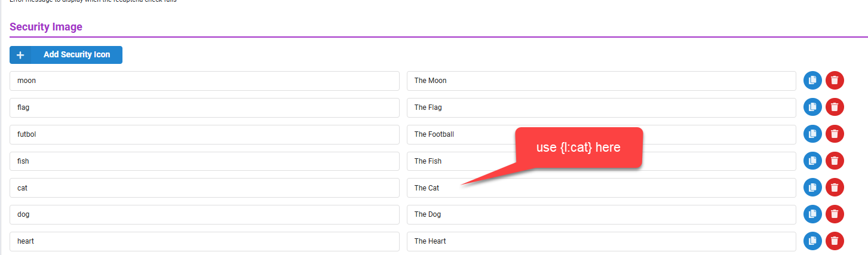Duplicate the futbol row
Viewport: 868px width, 255px height.
tap(812, 134)
